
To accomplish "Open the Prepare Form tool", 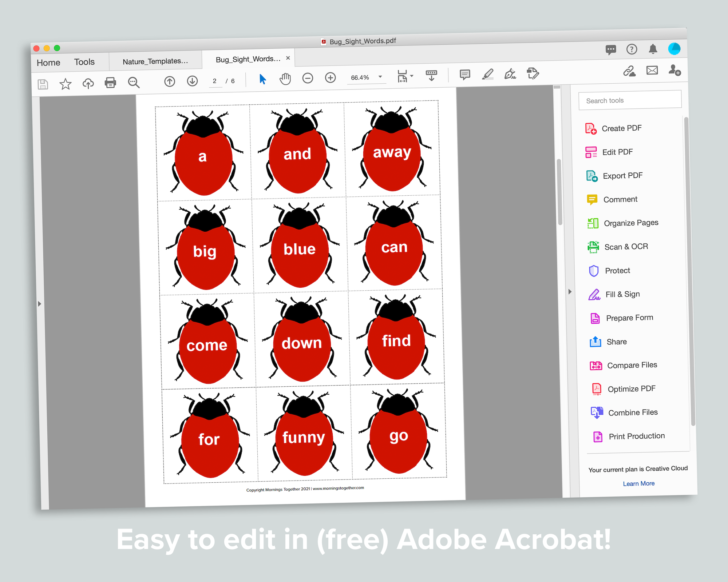I will (621, 318).
